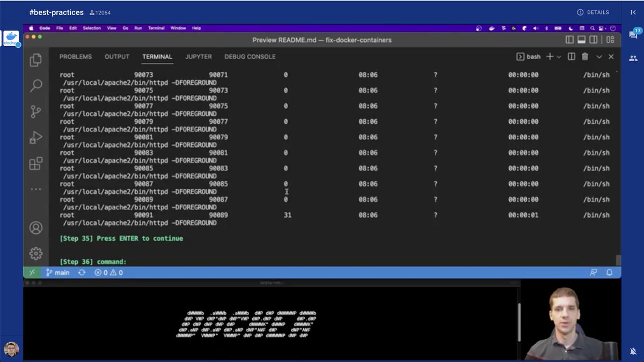Click the volume icon in macOS menu bar
The height and width of the screenshot is (362, 644).
[537, 28]
